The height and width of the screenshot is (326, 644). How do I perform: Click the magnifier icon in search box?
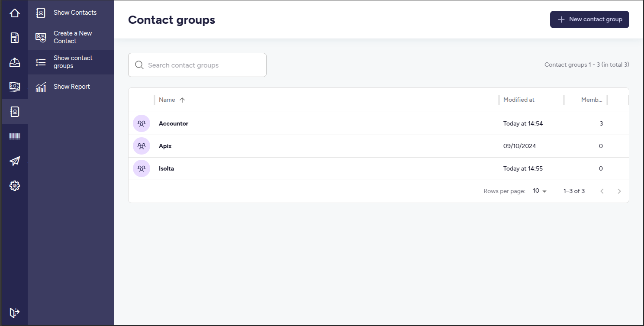(x=139, y=65)
